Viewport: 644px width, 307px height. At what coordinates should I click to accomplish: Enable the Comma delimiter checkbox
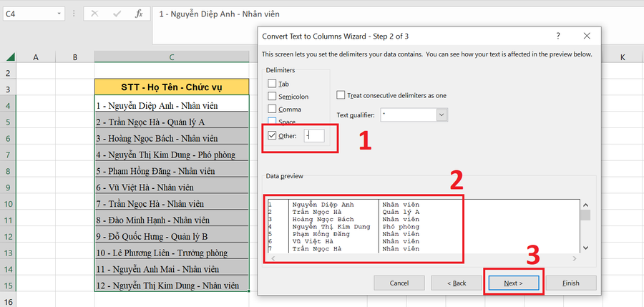click(x=272, y=109)
